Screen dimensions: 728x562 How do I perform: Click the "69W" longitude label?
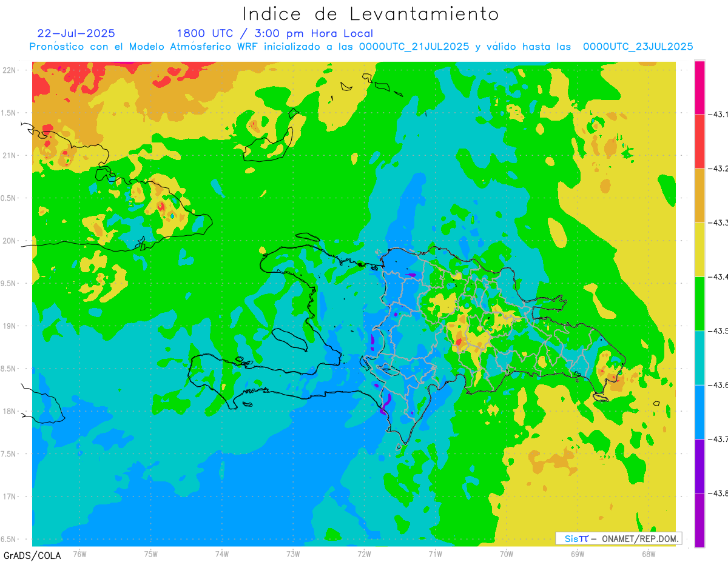[578, 553]
